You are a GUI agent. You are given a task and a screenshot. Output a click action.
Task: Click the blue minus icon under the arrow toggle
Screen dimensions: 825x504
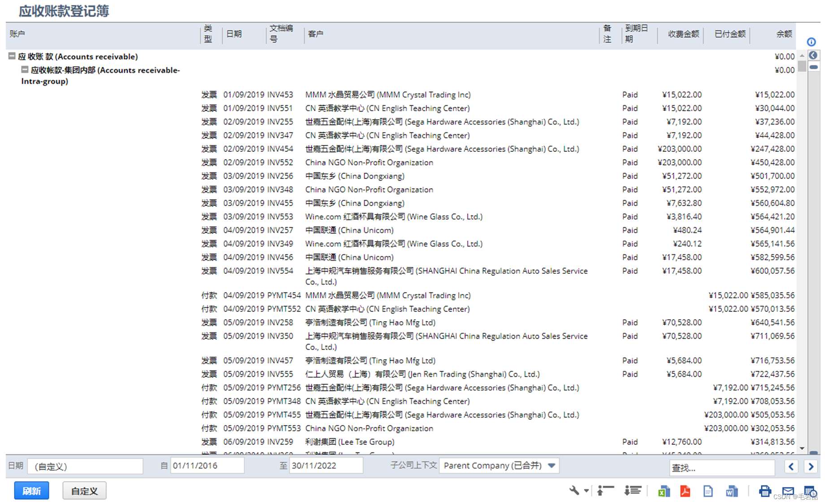point(813,67)
